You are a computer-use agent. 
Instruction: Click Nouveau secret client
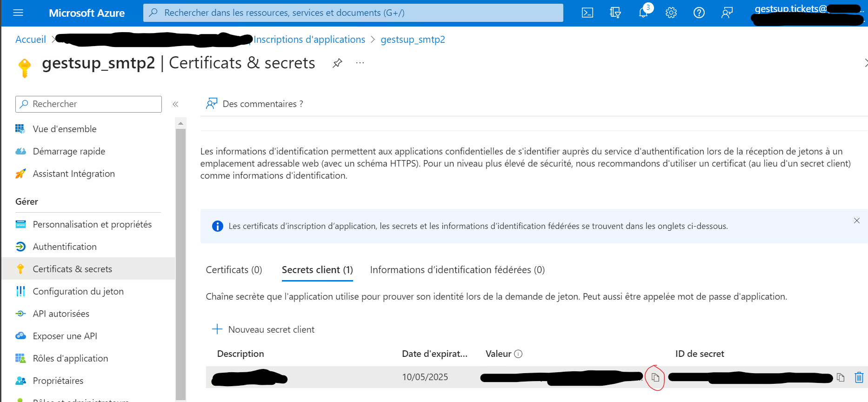[x=263, y=329]
